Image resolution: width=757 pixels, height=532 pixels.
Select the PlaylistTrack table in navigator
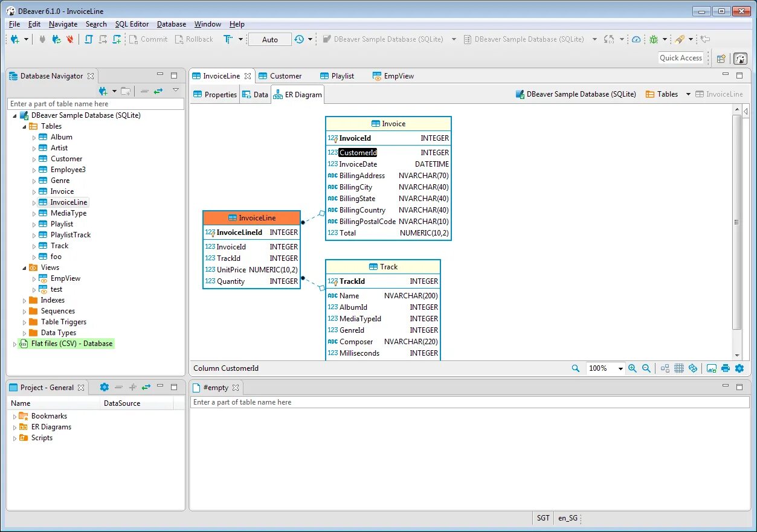71,235
